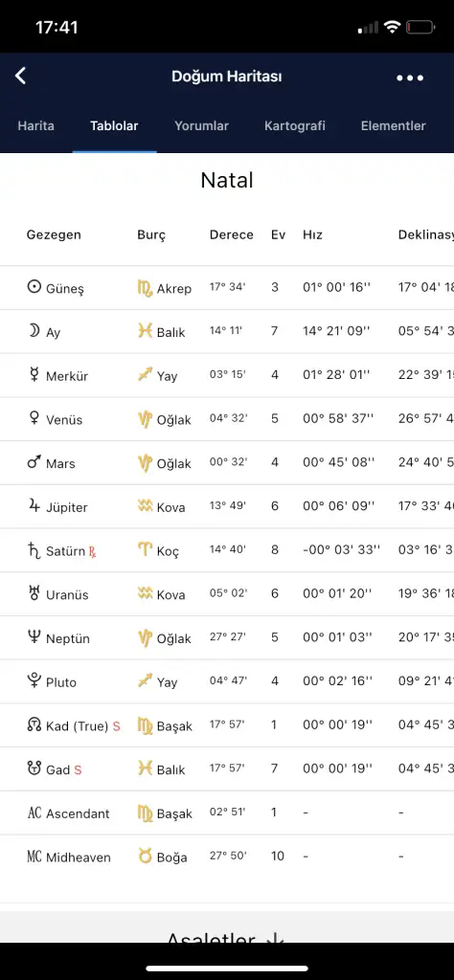Tap the Saturn retrograde Rx marker
Image resolution: width=454 pixels, height=980 pixels.
click(93, 552)
